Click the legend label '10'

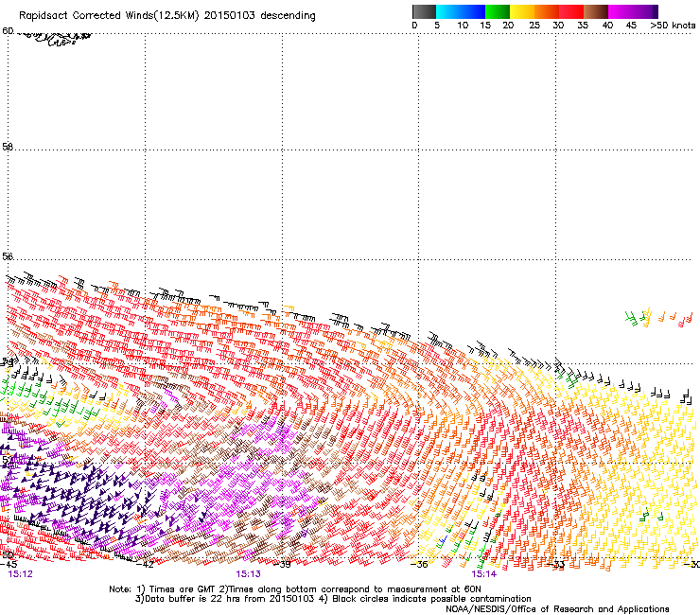tap(463, 26)
